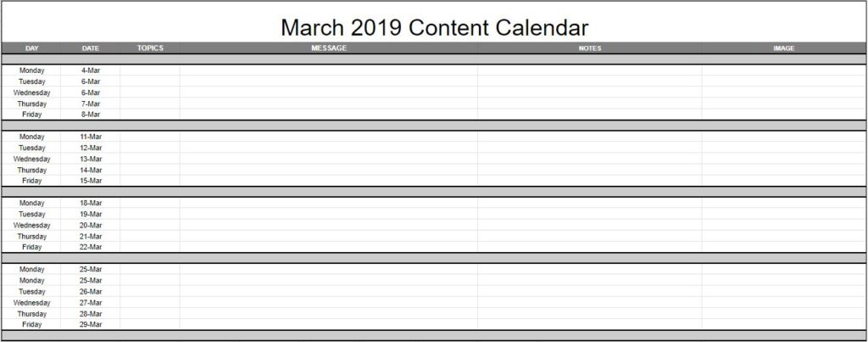Screen dimensions: 868x342
Task: Select the DATE column header
Action: [x=91, y=48]
